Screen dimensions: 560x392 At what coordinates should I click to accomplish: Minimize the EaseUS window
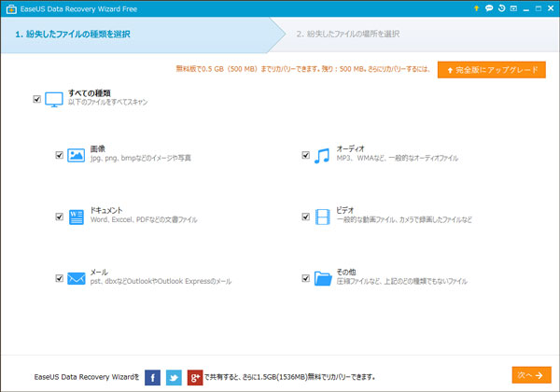point(525,9)
